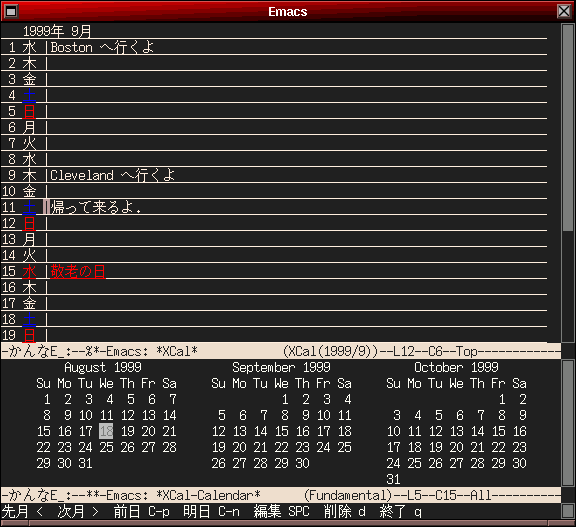Select the day 3 金 row
Viewport: 576px width, 527px height.
[274, 79]
